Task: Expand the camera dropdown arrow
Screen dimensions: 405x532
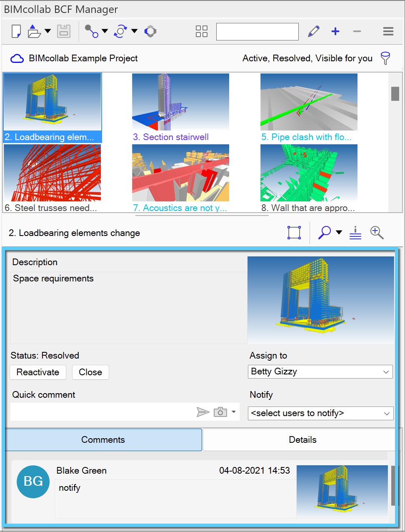Action: (x=234, y=412)
